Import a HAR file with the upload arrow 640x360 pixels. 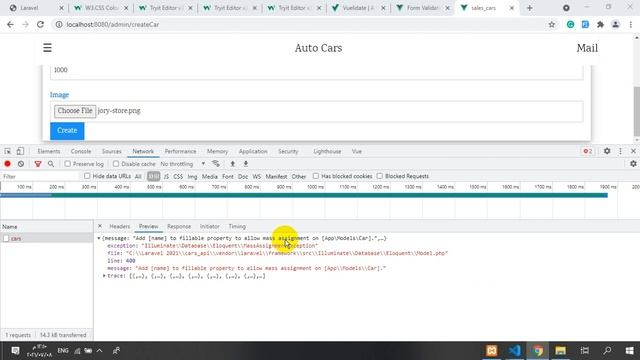point(233,164)
